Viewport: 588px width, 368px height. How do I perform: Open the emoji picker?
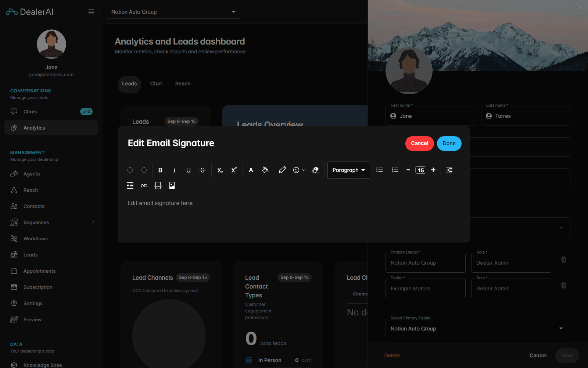click(x=299, y=170)
